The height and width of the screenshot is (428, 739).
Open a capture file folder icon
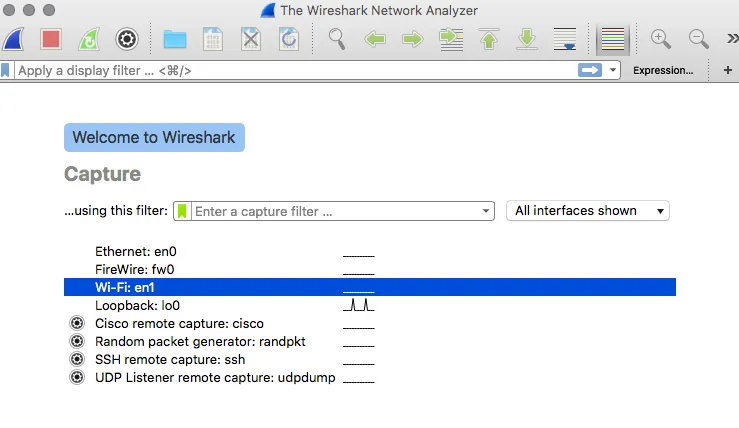[x=175, y=39]
